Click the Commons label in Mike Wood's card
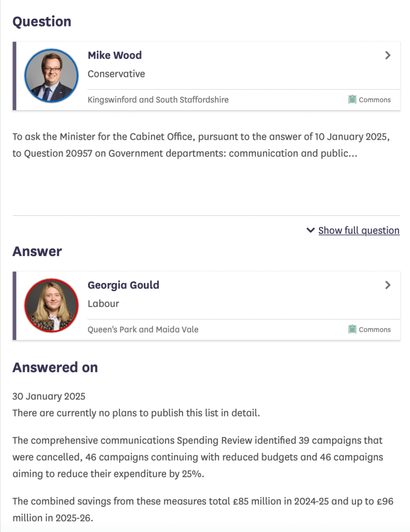The width and height of the screenshot is (410, 532). tap(375, 99)
